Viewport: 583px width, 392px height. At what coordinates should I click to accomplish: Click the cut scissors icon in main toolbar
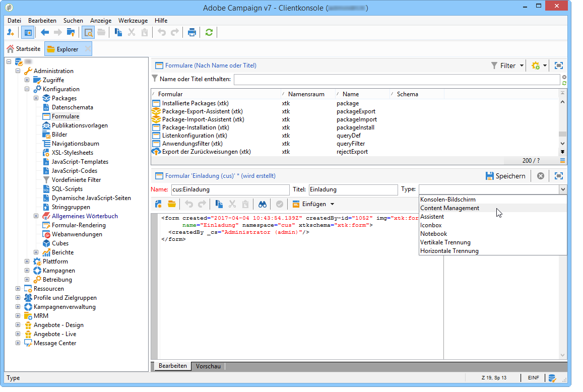[x=131, y=32]
